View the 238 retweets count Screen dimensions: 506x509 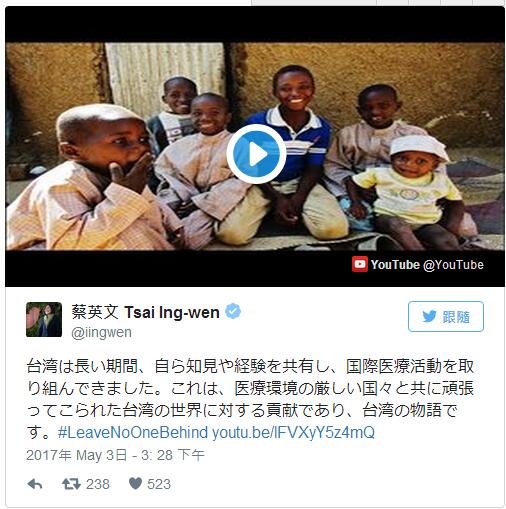[x=98, y=484]
